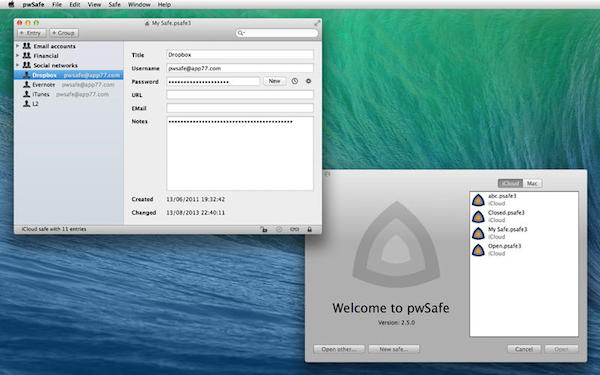Select the abc.psafe3 safe icon
Viewport: 600px width, 375px height.
478,200
